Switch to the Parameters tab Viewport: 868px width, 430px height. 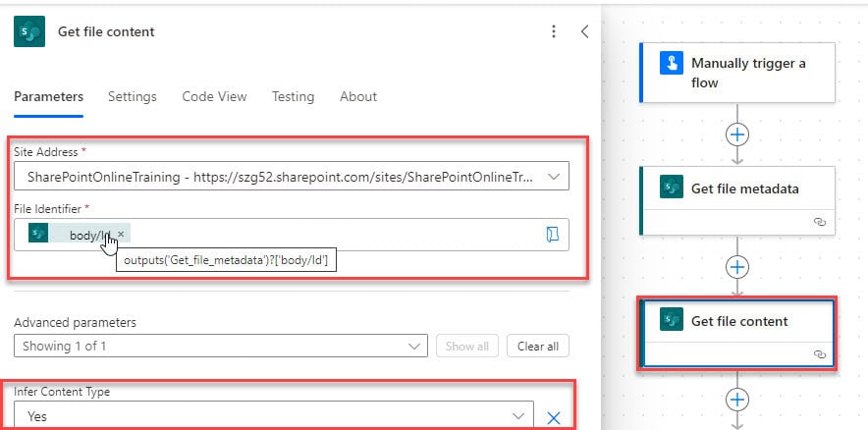49,97
